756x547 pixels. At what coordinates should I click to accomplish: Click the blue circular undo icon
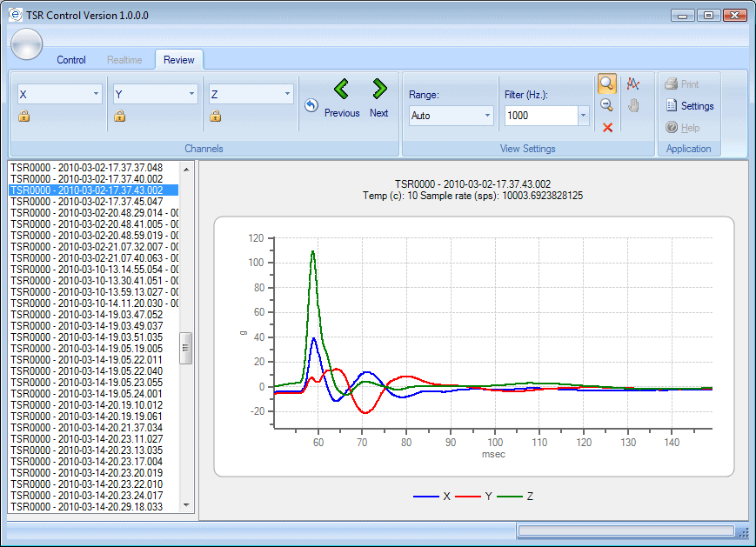[311, 105]
